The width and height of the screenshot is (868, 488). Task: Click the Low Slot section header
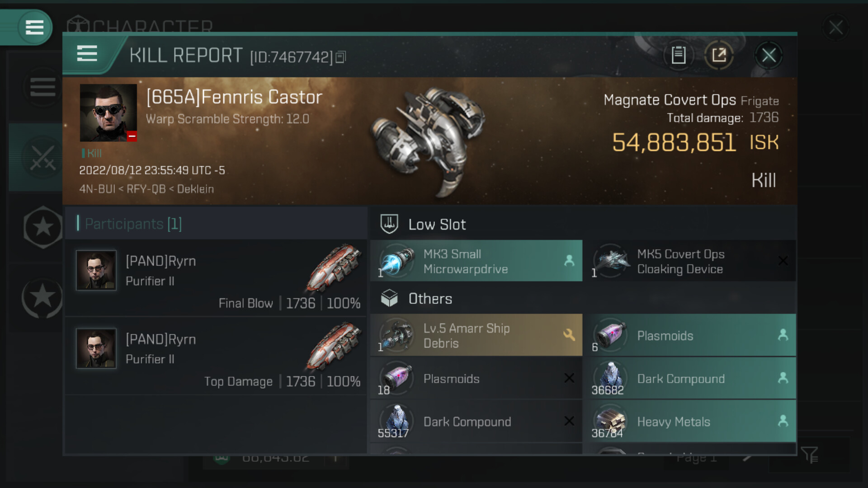[x=437, y=225]
